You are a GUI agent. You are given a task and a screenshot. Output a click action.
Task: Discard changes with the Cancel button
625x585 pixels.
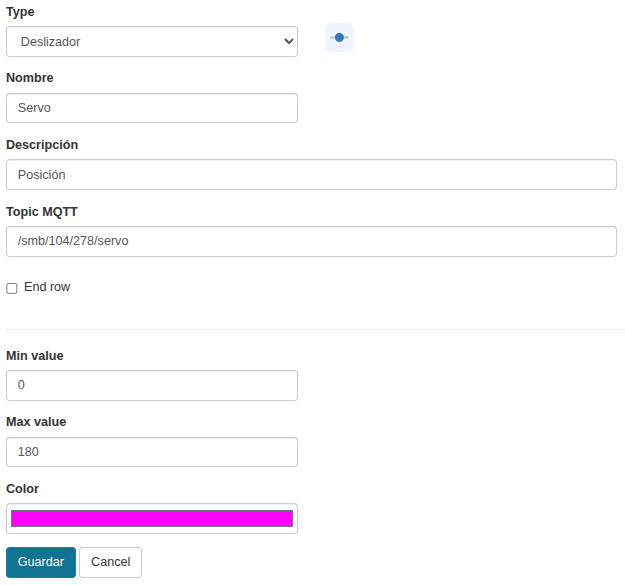coord(110,562)
